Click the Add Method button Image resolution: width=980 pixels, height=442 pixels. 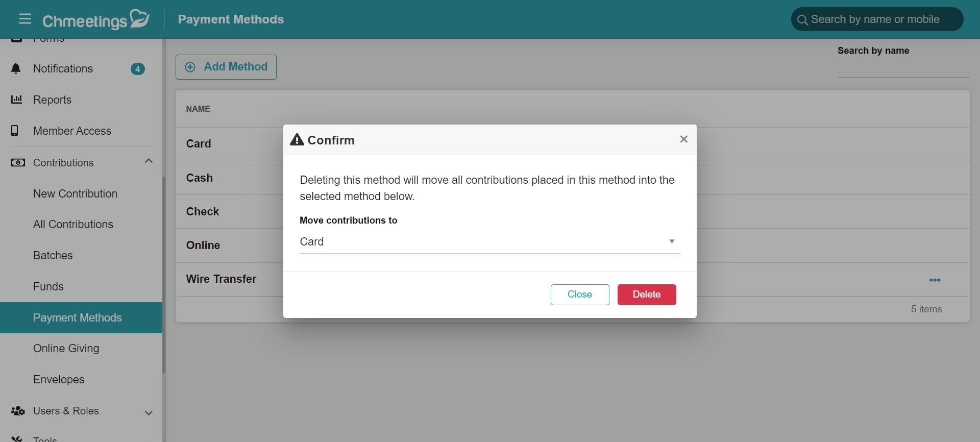(x=226, y=67)
